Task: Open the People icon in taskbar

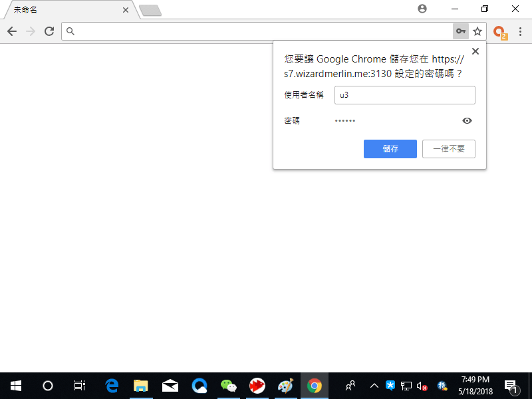Action: [x=350, y=386]
